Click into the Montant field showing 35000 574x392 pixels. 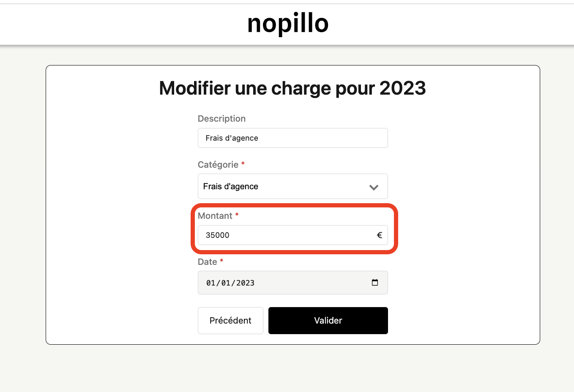point(287,235)
